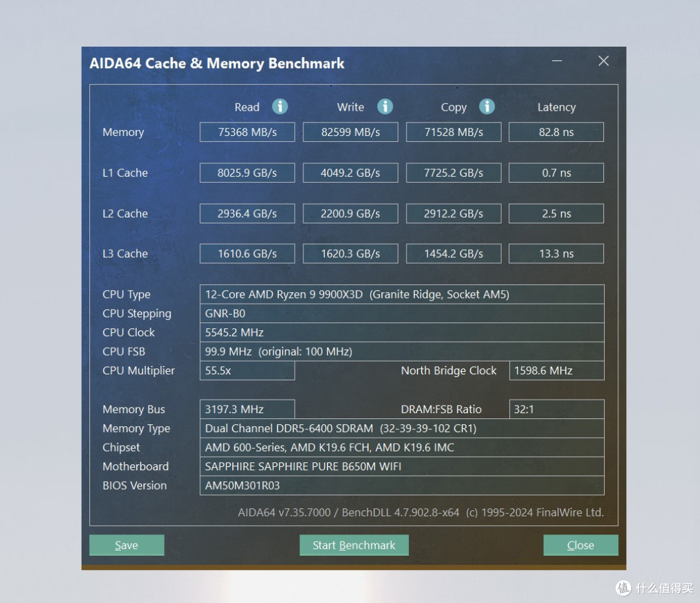The width and height of the screenshot is (700, 603).
Task: Click the Close button at bottom
Action: (581, 545)
